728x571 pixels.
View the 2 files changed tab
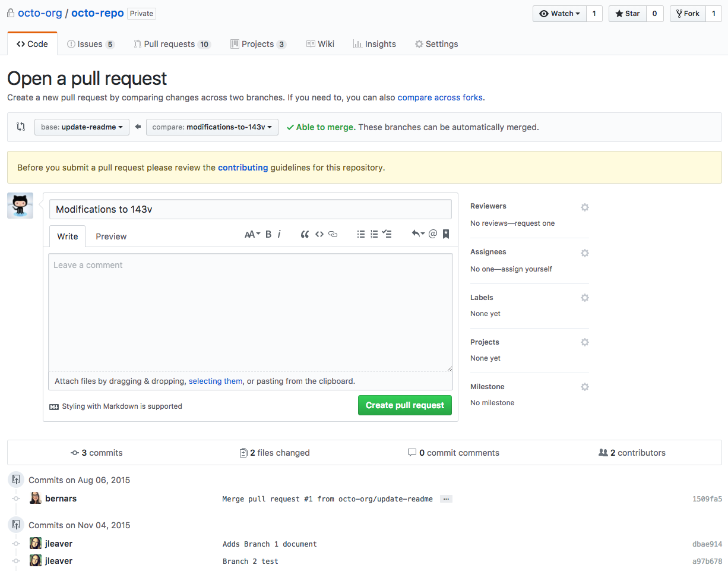tap(274, 453)
